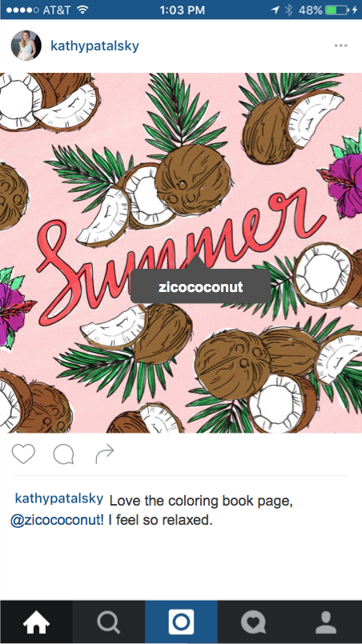
Task: Tap the share arrow icon below photo
Action: (x=104, y=455)
